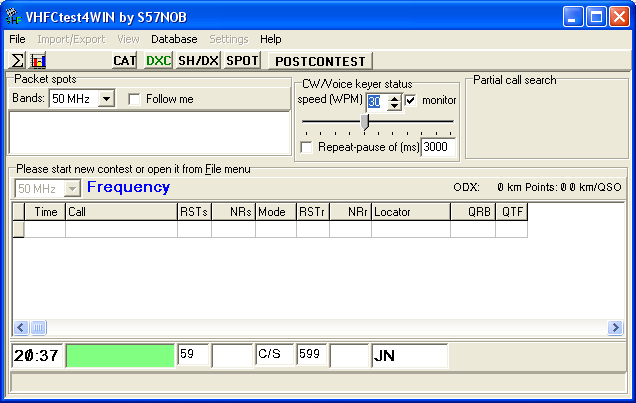
Task: Click the RSTr column header
Action: click(x=313, y=212)
